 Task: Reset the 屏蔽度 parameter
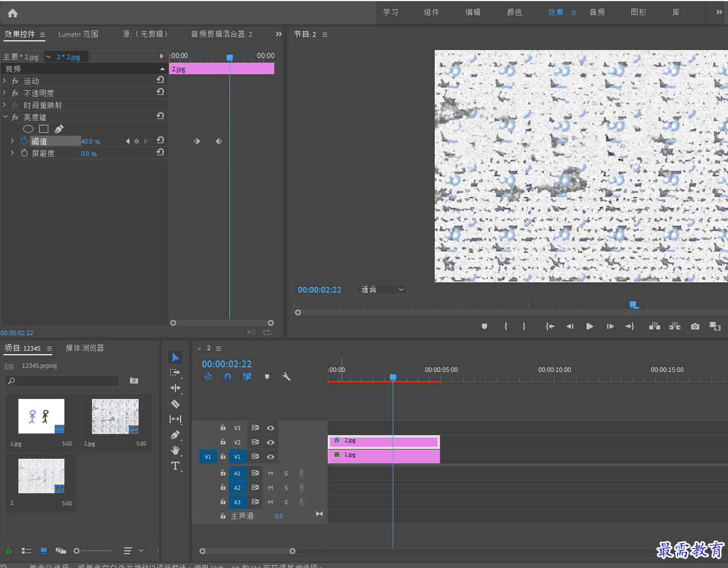coord(160,152)
